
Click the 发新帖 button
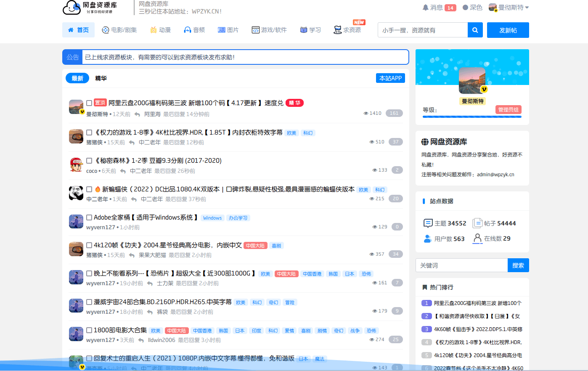click(x=508, y=30)
